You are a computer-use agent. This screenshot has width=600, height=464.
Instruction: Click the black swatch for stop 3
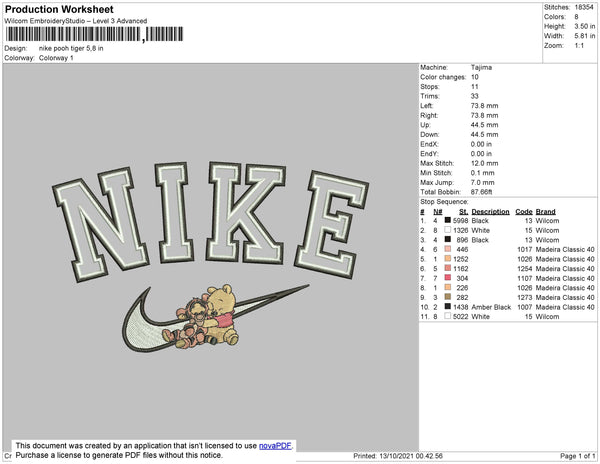point(447,239)
